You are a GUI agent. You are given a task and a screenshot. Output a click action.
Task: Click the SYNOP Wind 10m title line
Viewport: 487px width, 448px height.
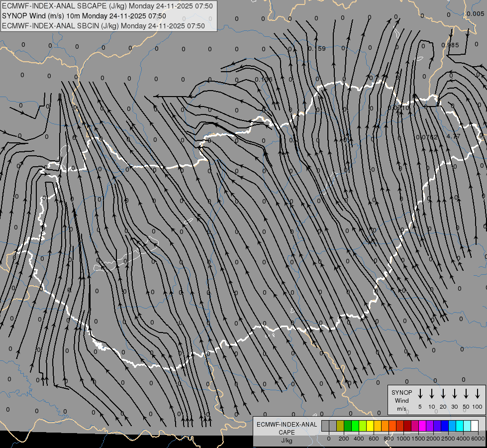click(84, 16)
